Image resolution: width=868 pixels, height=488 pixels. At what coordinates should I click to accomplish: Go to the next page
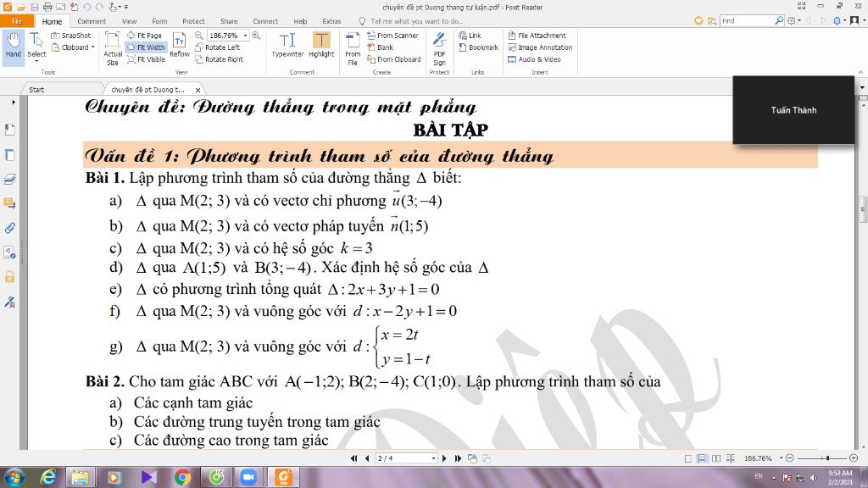pos(444,458)
